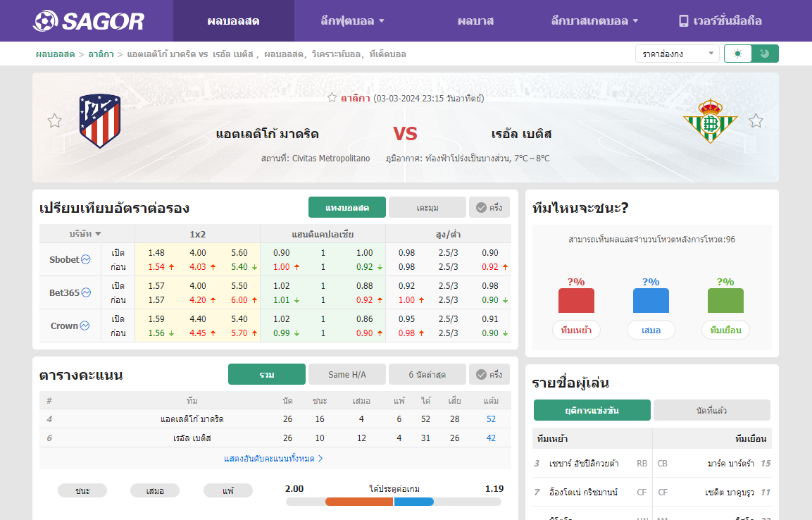
Task: Select ชนะ filter pill
Action: point(82,490)
